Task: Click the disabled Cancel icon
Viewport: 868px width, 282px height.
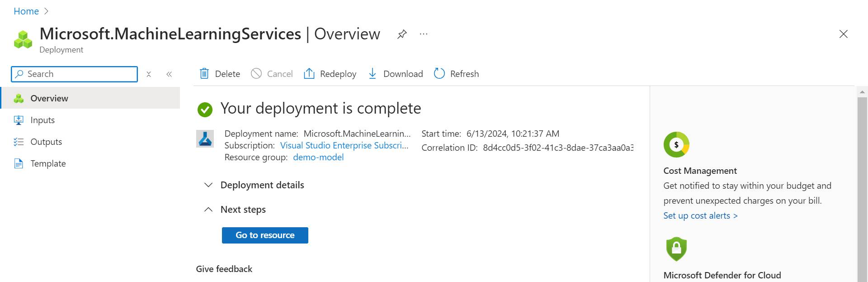Action: click(256, 73)
